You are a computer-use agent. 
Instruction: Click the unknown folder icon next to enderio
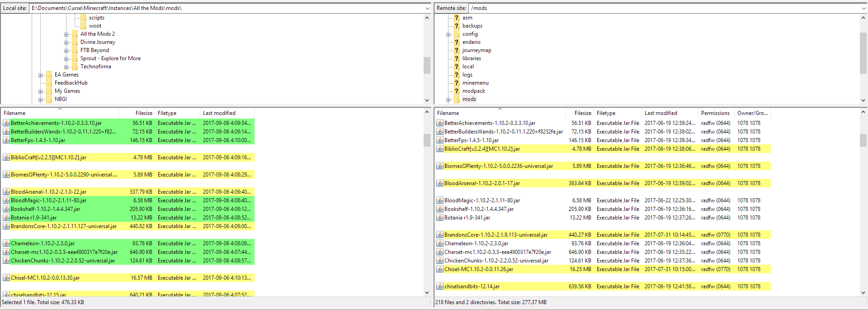pyautogui.click(x=456, y=42)
